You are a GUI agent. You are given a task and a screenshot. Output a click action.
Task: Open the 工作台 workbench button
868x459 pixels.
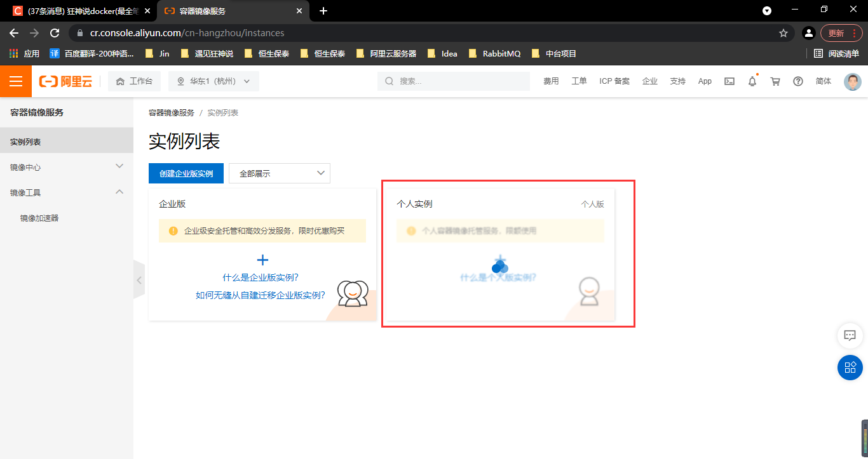tap(134, 81)
